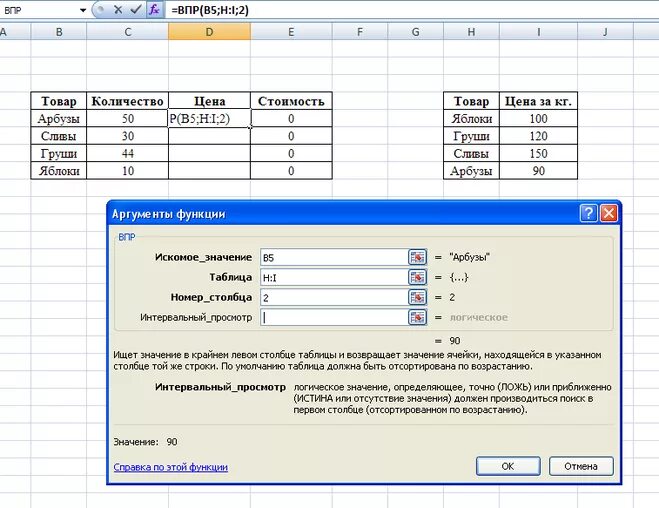Click the empty Интервальный_просмотр input field
The width and height of the screenshot is (659, 508).
click(334, 318)
